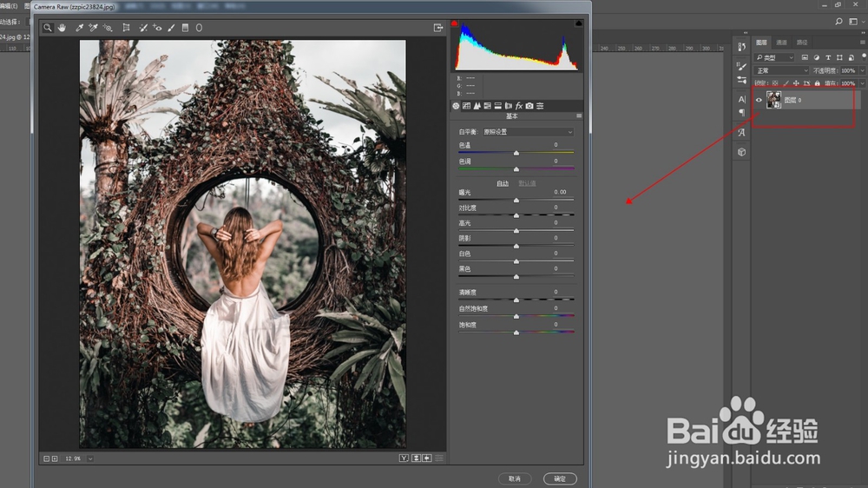Adjust the 阴影 shadows slider handle
This screenshot has height=488, width=868.
516,246
